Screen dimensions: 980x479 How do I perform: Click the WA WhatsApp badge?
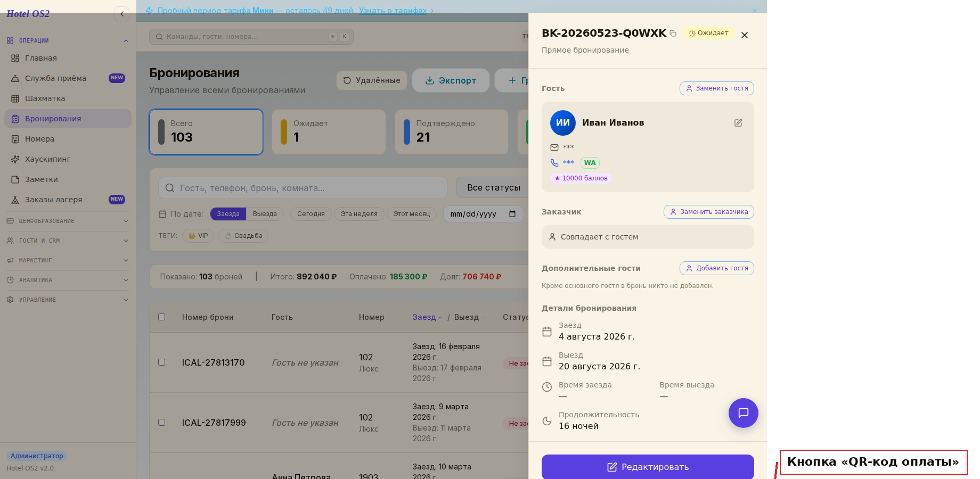(590, 163)
